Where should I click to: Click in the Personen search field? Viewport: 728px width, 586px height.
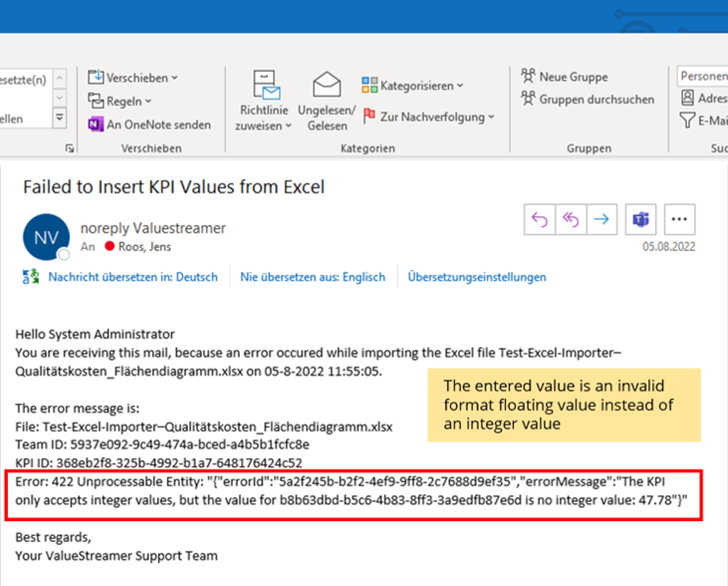703,77
